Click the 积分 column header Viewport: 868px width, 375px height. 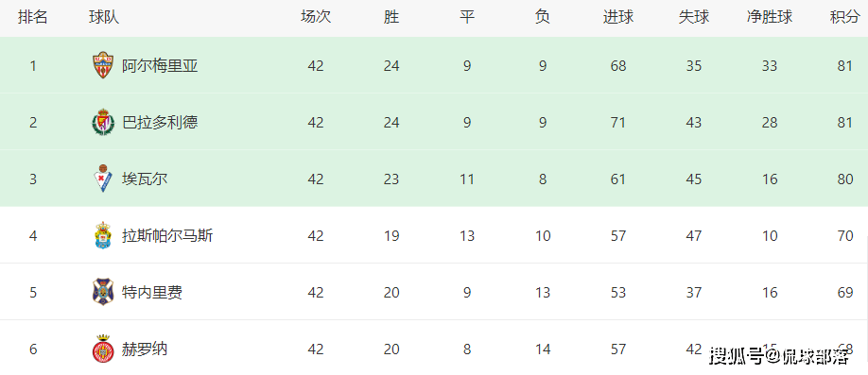tap(844, 17)
